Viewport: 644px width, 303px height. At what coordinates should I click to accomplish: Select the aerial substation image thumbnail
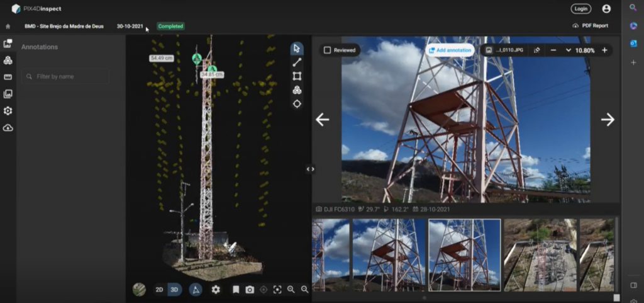click(540, 254)
